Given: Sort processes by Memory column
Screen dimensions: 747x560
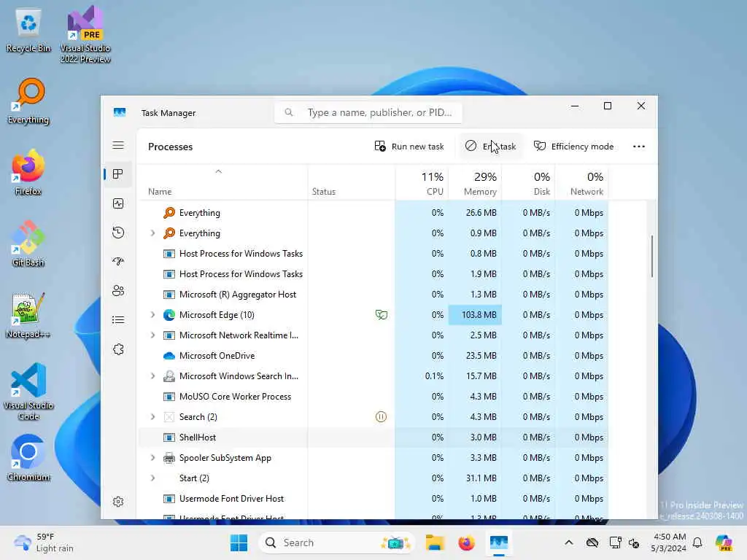Looking at the screenshot, I should click(x=475, y=183).
